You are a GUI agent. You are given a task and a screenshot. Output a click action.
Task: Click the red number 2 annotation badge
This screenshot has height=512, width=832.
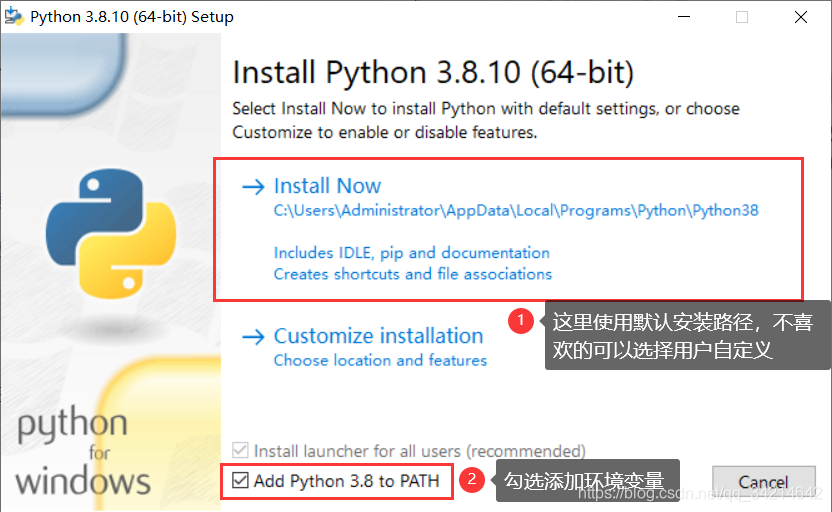(x=472, y=480)
